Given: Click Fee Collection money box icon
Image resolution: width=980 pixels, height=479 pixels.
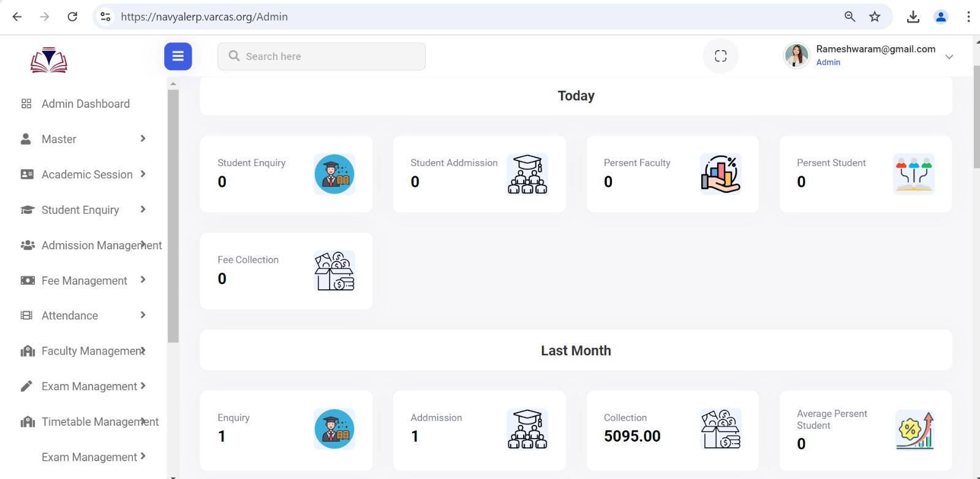Looking at the screenshot, I should pos(334,271).
